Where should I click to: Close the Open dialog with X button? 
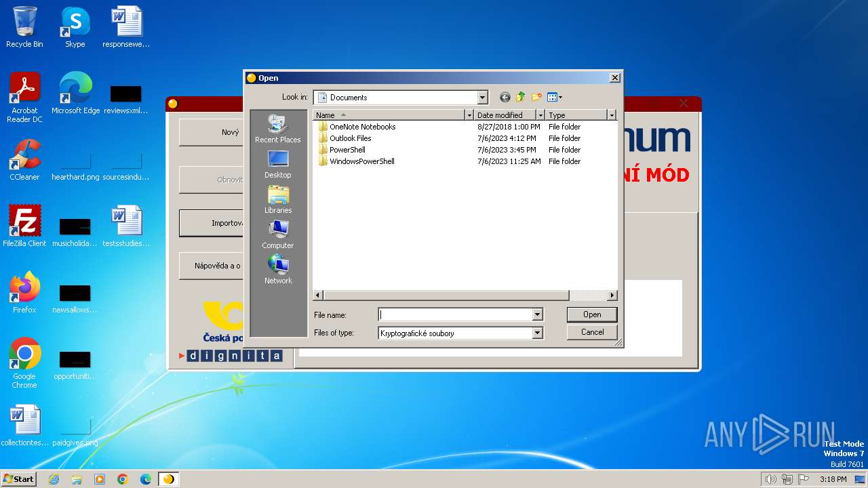click(x=614, y=78)
